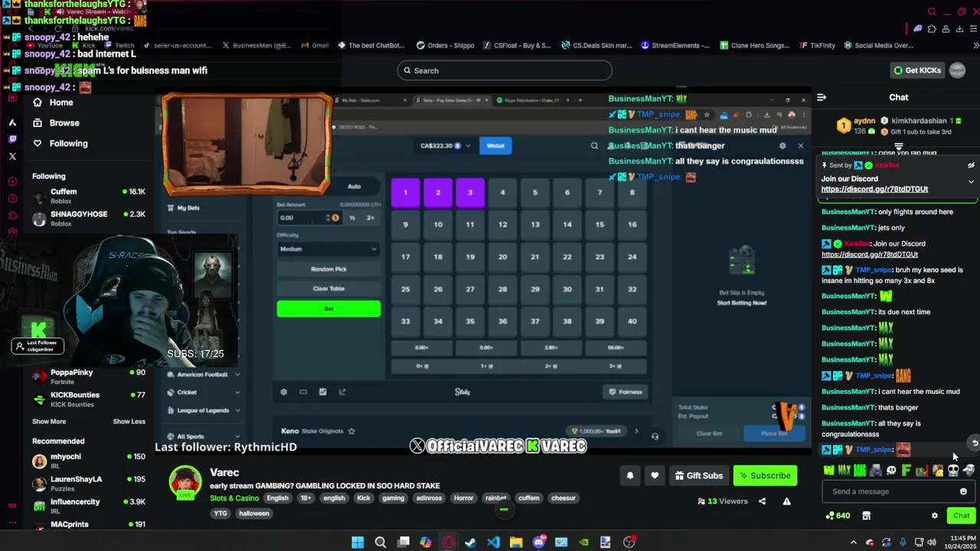
Task: Switch to Auto betting tab
Action: 354,186
